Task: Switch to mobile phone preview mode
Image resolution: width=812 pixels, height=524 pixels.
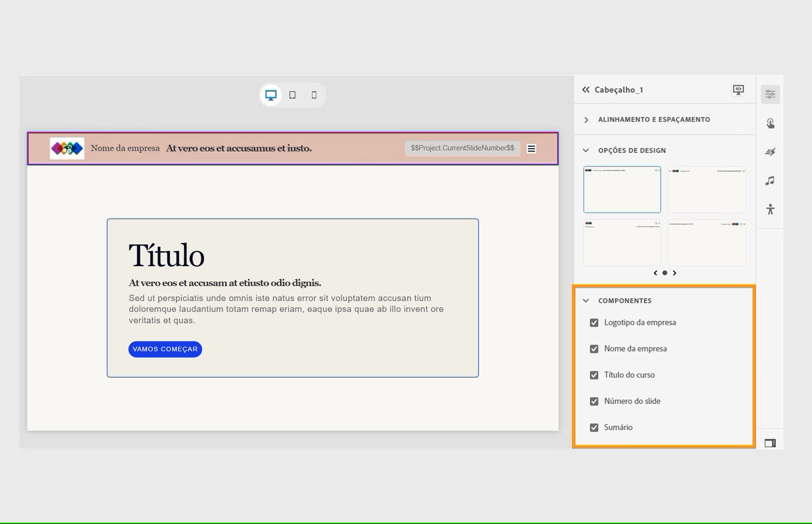Action: coord(314,95)
